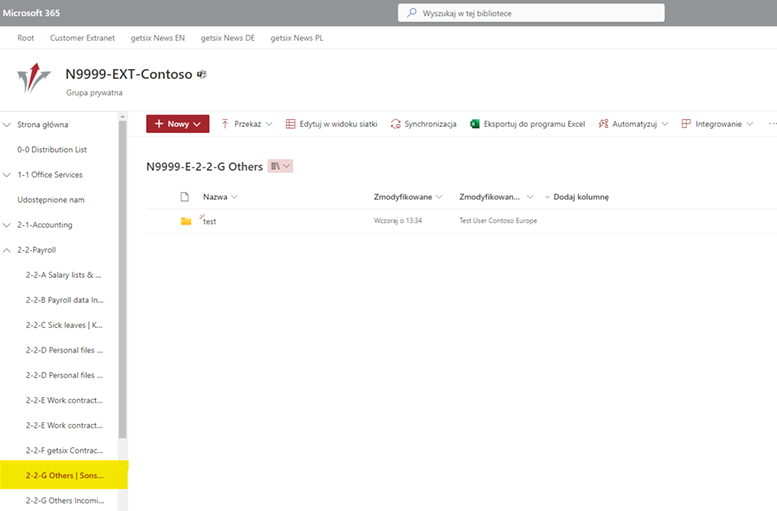The height and width of the screenshot is (511, 777).
Task: Click the Eksportuj do programu Excel icon
Action: tap(475, 124)
